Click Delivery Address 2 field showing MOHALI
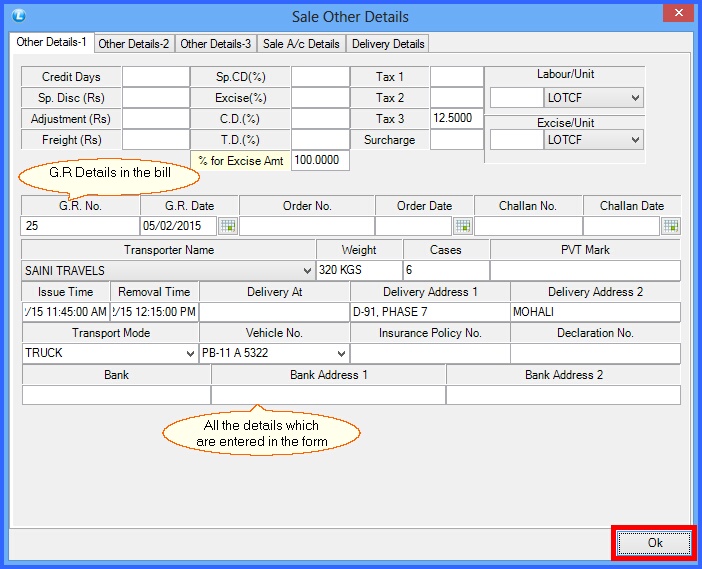This screenshot has height=569, width=702. pos(595,312)
